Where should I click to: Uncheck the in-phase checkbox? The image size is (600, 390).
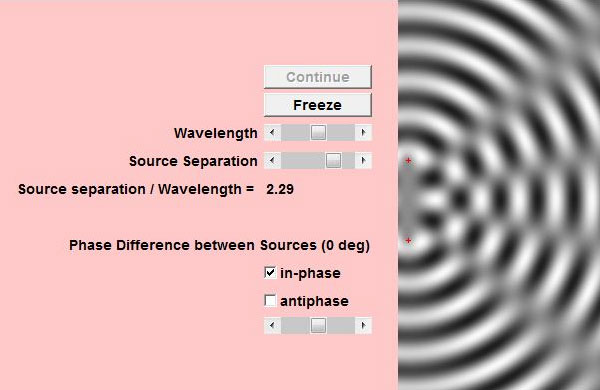pyautogui.click(x=270, y=273)
